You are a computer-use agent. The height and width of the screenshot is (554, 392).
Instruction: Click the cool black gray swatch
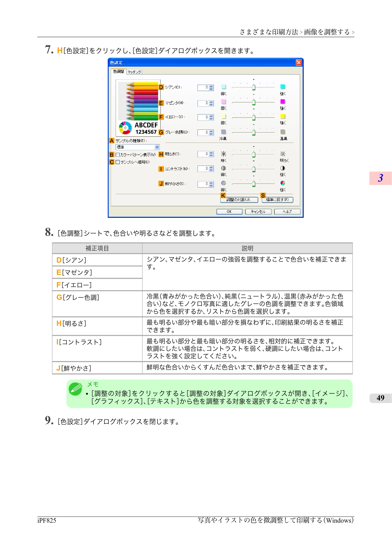224,132
